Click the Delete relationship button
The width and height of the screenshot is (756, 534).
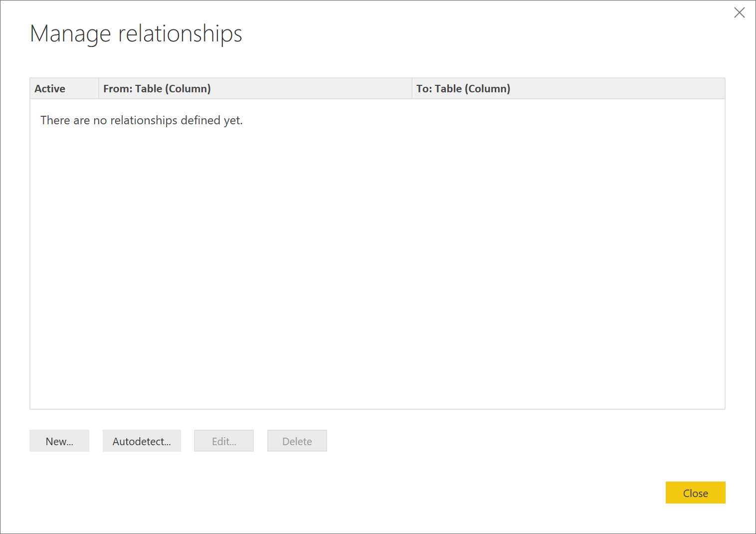297,441
